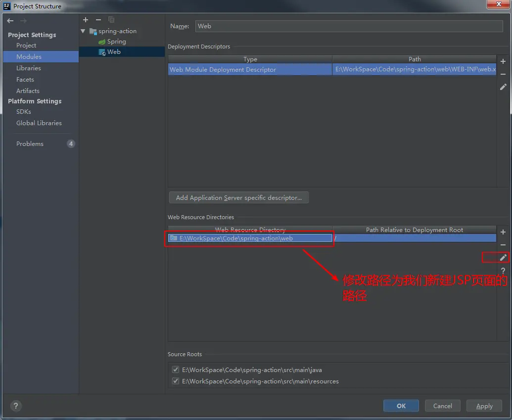Select the spring-action module
The height and width of the screenshot is (420, 512).
click(x=118, y=31)
